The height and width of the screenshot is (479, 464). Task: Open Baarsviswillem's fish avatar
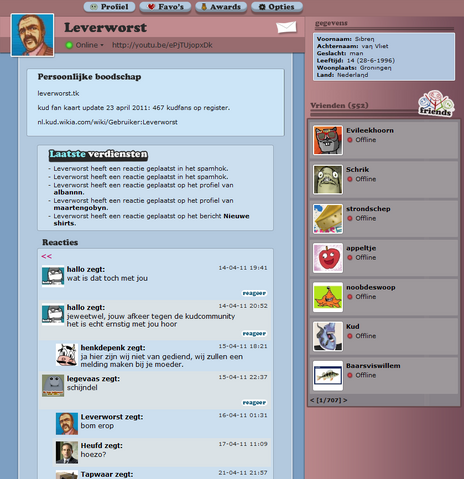[328, 375]
